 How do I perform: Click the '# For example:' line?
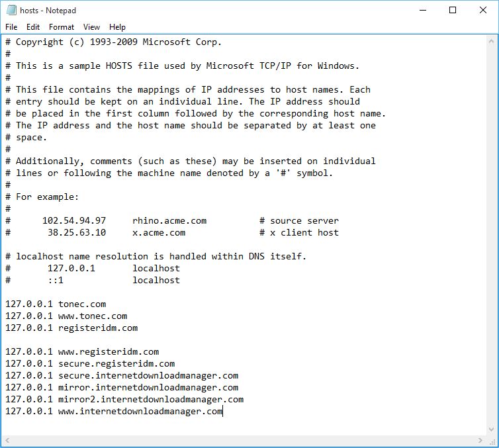(42, 197)
